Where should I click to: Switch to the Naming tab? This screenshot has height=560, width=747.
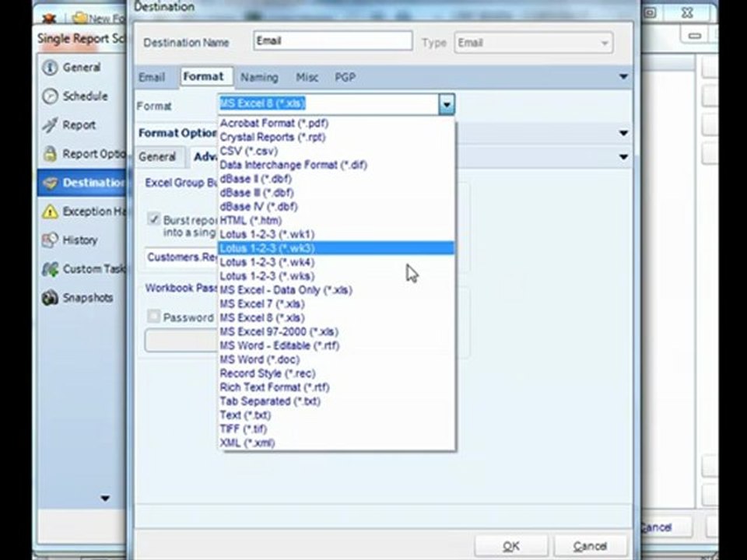(x=259, y=77)
